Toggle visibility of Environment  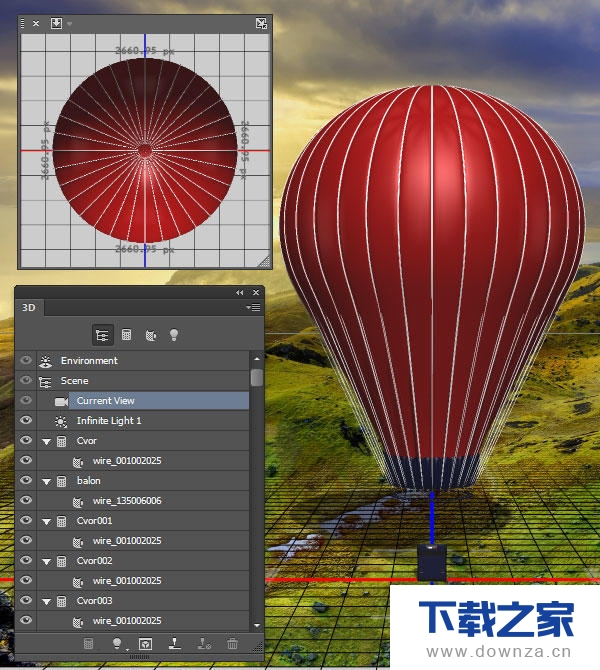tap(26, 360)
